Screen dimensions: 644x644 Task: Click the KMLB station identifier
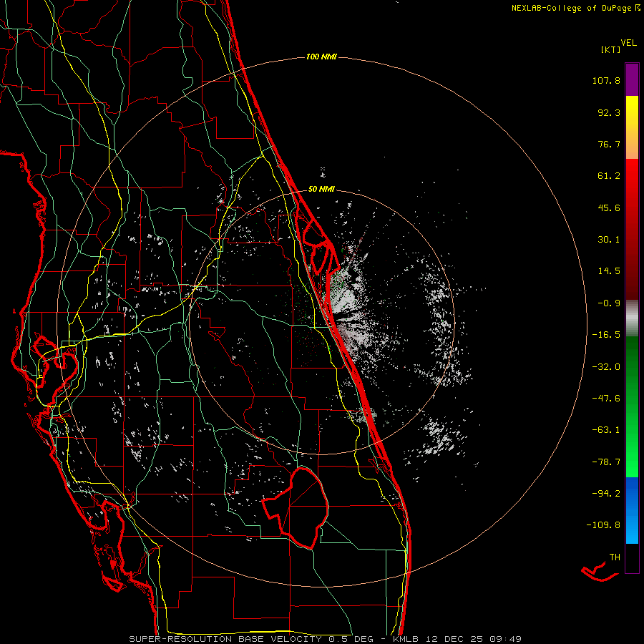point(406,639)
